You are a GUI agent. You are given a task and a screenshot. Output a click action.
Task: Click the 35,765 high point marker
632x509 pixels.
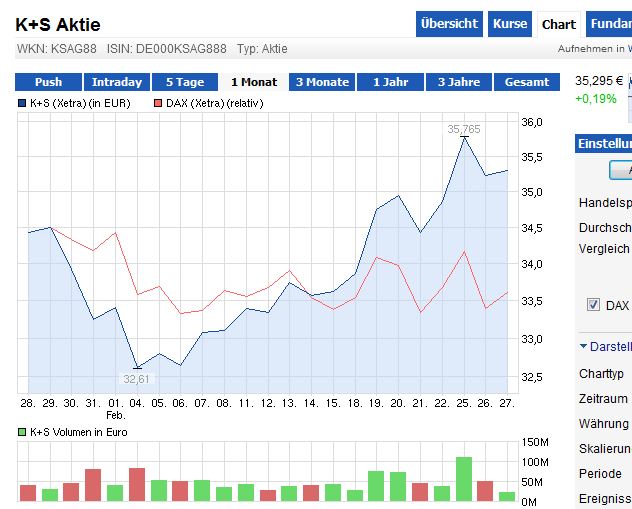pos(464,137)
